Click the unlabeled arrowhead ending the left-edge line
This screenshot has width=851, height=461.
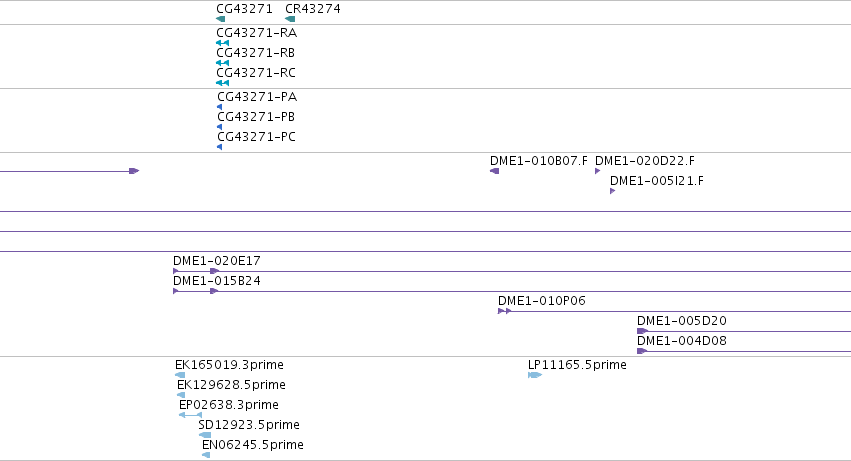(x=134, y=171)
